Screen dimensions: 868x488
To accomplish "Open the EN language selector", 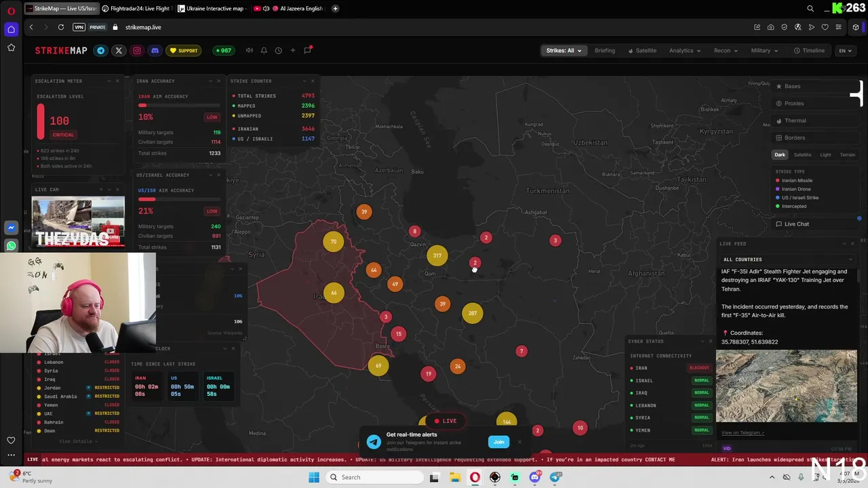I will [845, 50].
